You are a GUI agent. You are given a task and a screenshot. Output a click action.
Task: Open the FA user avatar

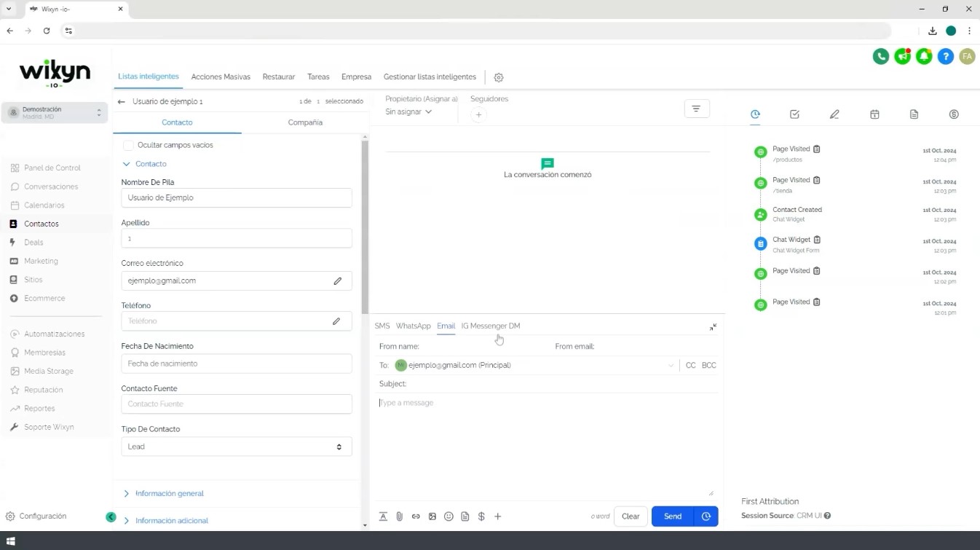pyautogui.click(x=967, y=56)
